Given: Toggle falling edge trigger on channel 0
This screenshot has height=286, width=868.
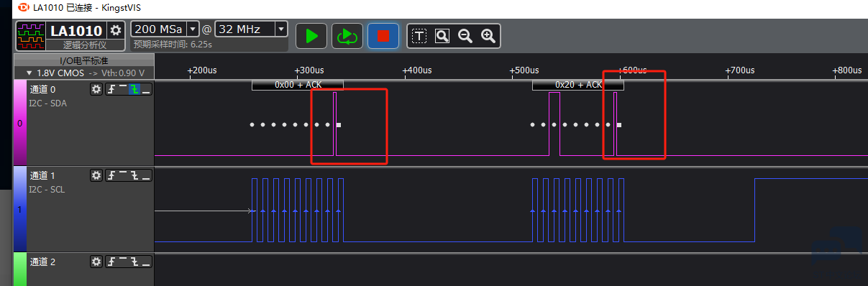Looking at the screenshot, I should tap(134, 89).
